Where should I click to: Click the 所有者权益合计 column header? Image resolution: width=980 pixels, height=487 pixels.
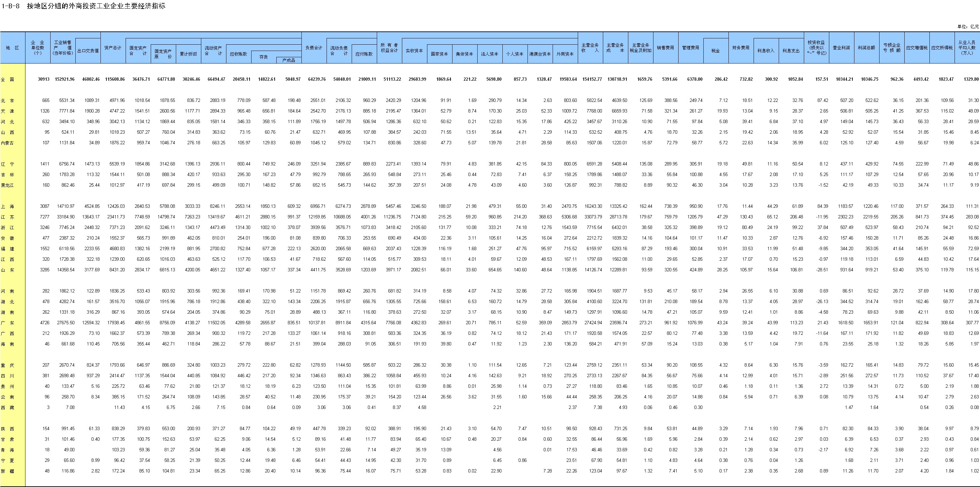pyautogui.click(x=389, y=48)
